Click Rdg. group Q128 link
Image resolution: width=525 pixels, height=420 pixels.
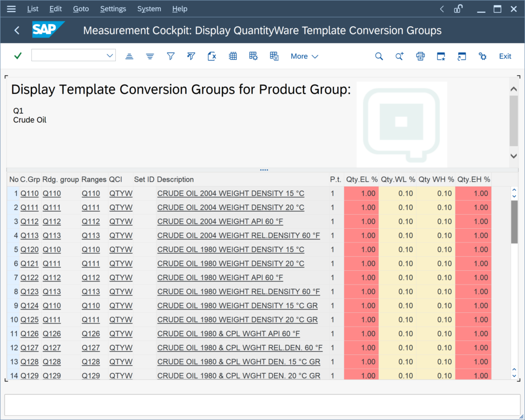pos(52,362)
